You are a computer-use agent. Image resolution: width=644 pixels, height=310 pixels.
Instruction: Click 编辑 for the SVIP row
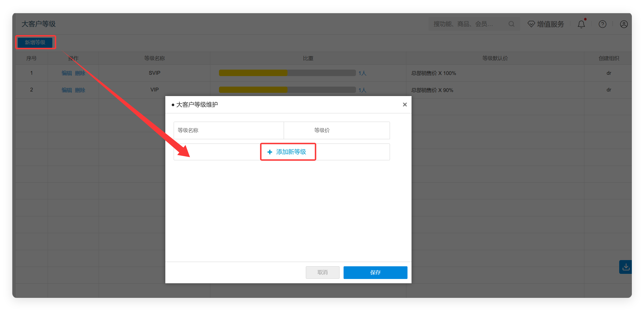tap(67, 73)
